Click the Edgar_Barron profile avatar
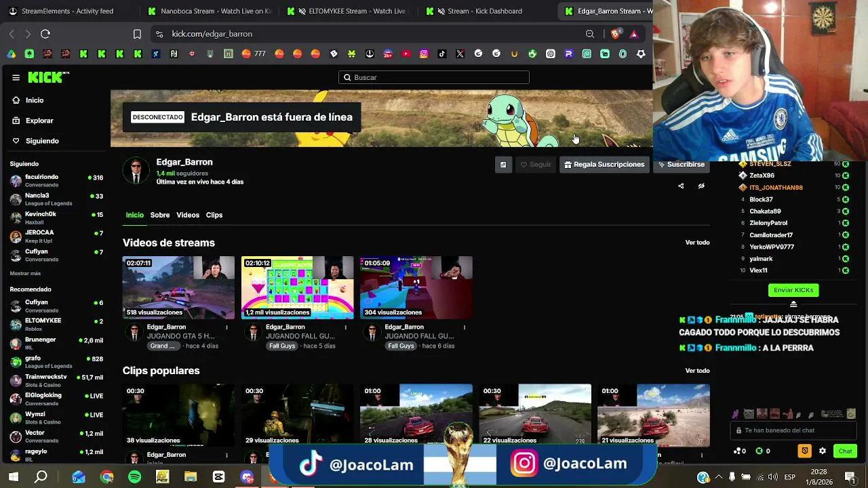Viewport: 868px width, 488px height. (x=136, y=171)
